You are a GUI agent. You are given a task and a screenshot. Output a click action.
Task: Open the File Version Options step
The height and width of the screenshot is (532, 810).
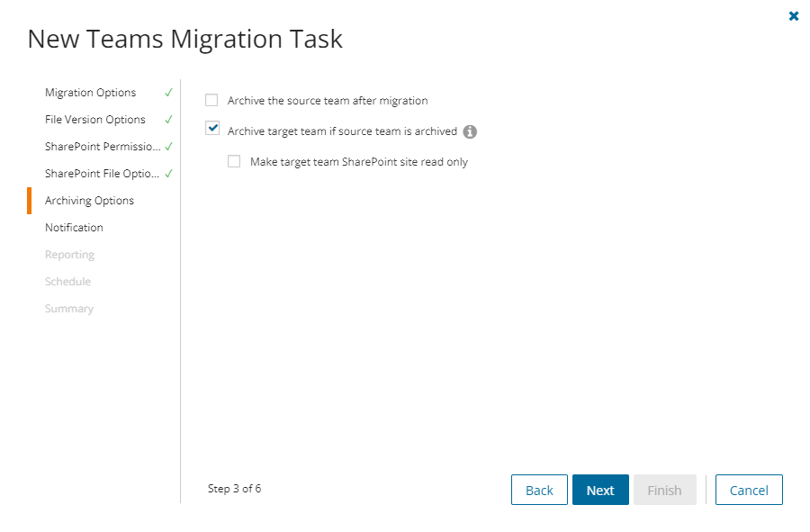pos(95,120)
